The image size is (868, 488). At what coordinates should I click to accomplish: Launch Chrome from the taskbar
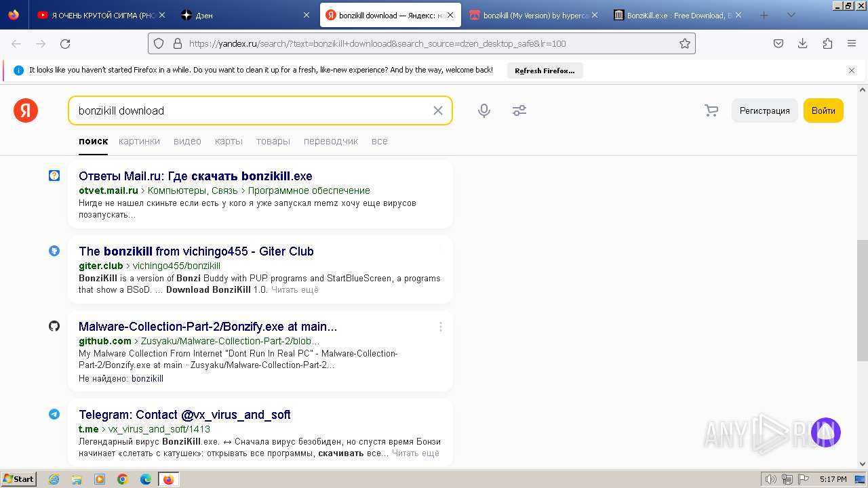123,479
